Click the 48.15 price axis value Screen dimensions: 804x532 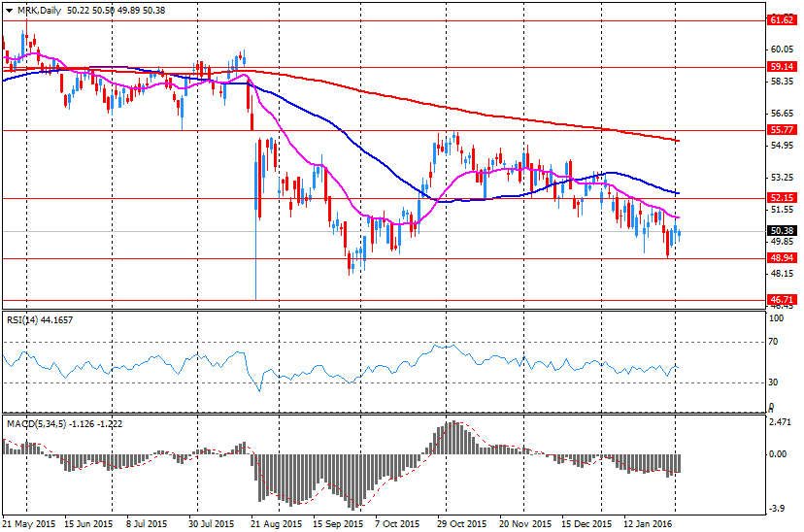point(782,274)
